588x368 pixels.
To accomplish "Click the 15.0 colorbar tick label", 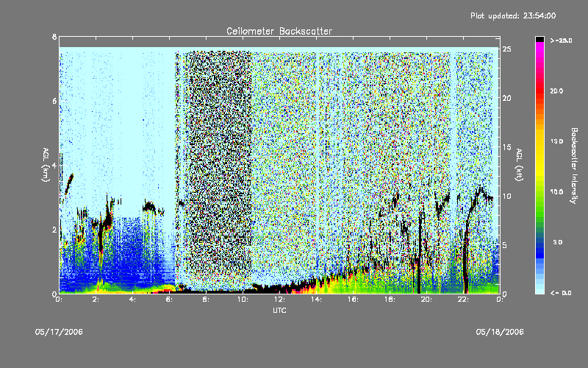I will (x=556, y=141).
